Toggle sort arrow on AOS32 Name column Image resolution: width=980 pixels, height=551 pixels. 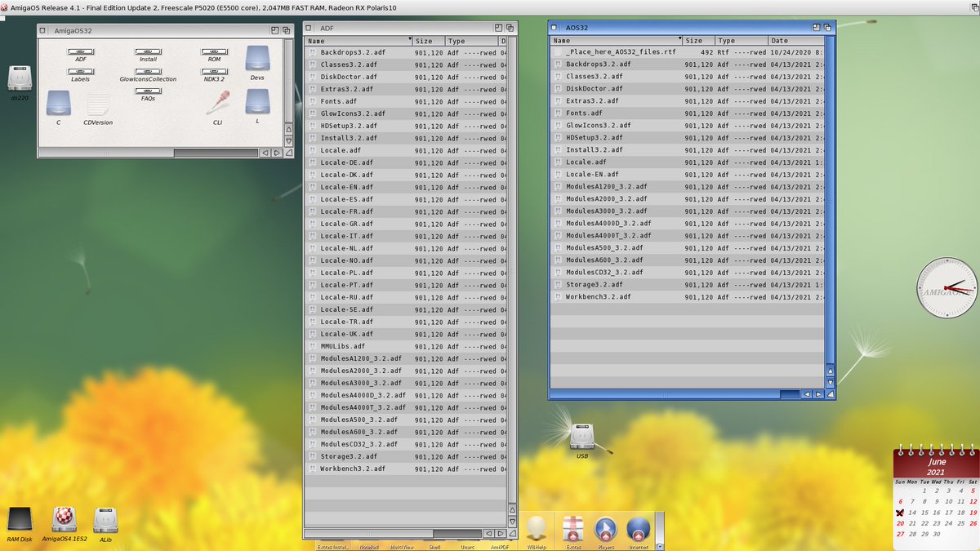(x=679, y=40)
